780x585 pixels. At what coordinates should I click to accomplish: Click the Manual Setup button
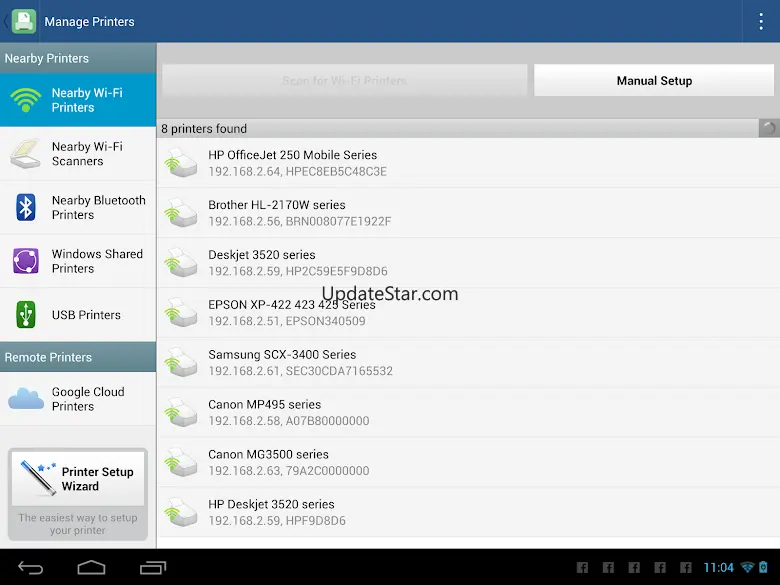point(654,80)
